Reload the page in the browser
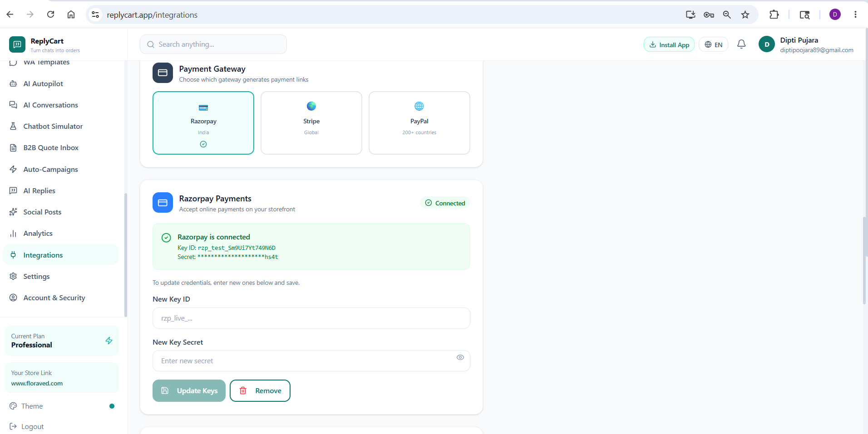 tap(51, 15)
